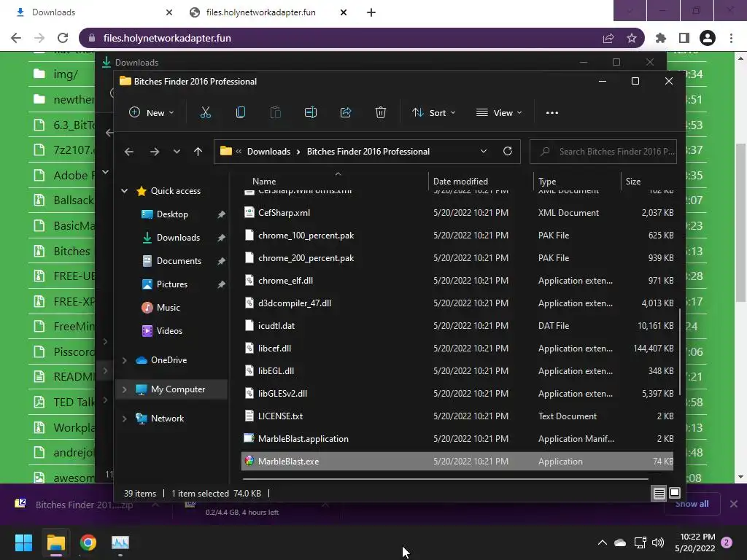747x560 pixels.
Task: Close the Chrome downloads bar
Action: 734,504
